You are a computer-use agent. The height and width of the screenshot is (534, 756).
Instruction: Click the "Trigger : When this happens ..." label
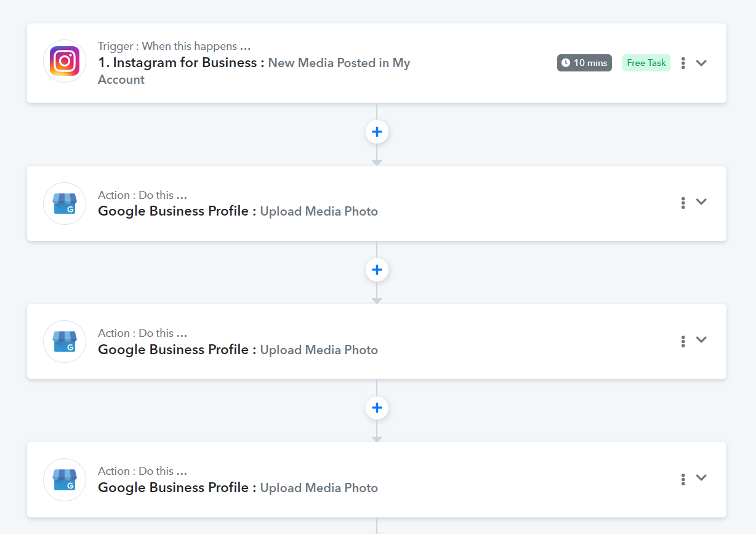174,46
